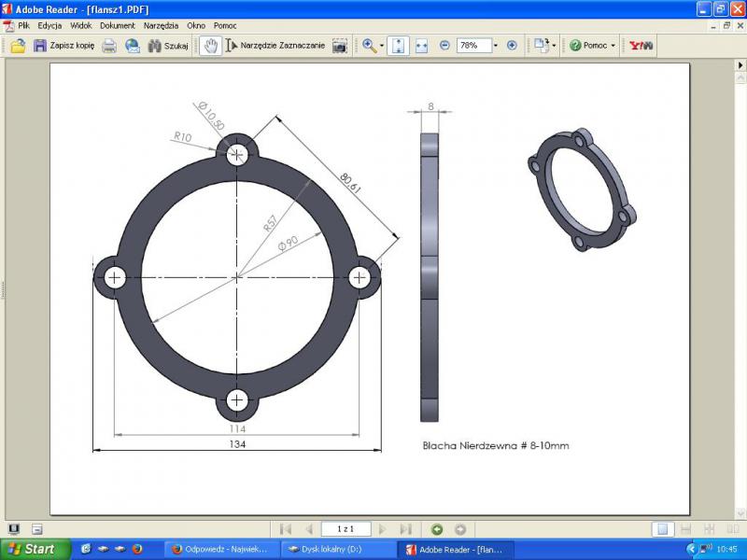
Task: Open the Plik menu
Action: tap(24, 26)
